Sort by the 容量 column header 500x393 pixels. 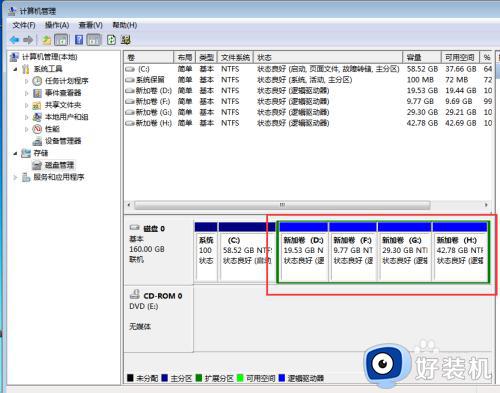[x=422, y=57]
